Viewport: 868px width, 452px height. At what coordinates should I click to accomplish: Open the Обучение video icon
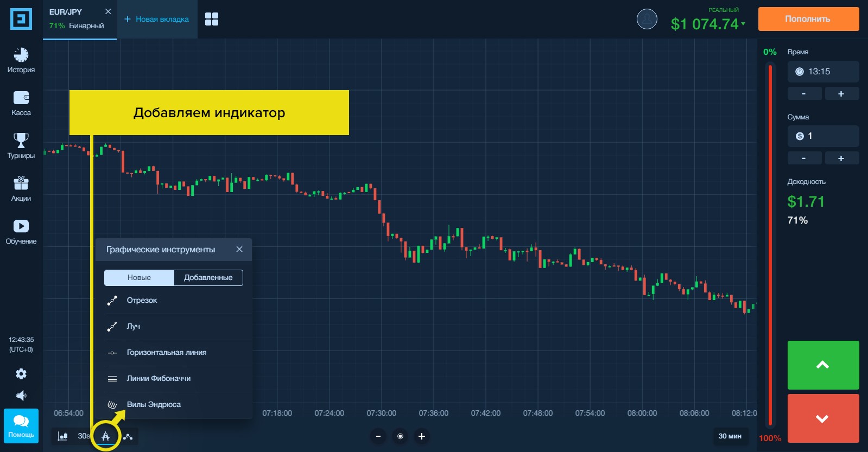21,231
